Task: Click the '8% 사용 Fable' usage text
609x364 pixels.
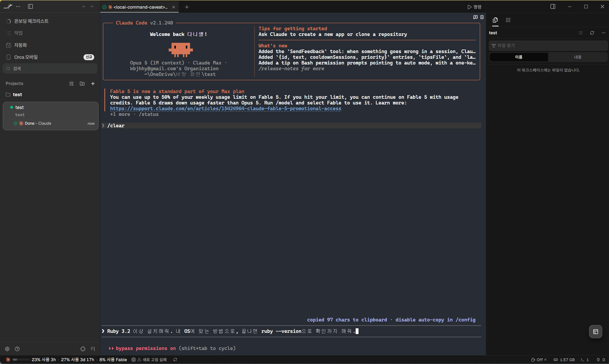Action: (x=113, y=360)
